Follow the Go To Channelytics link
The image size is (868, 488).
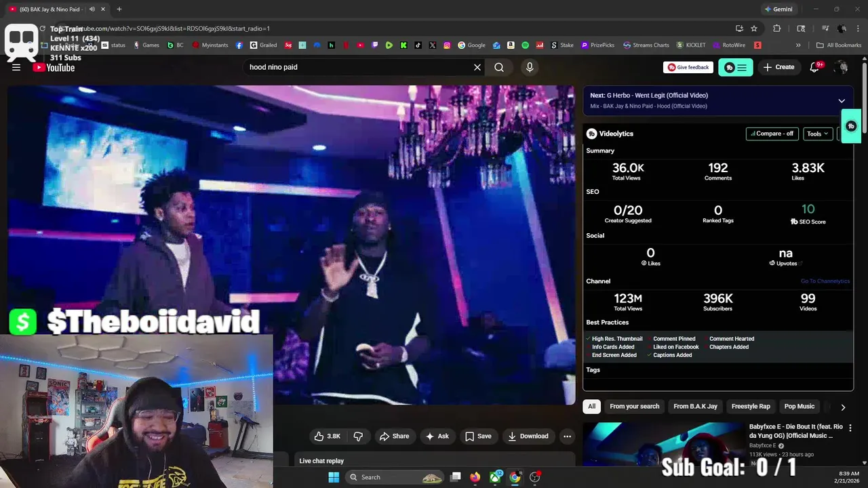click(825, 281)
